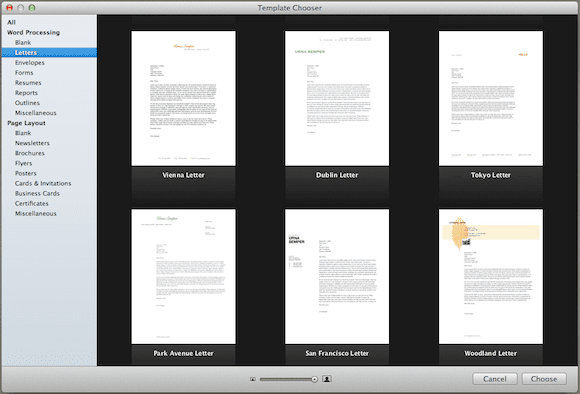
Task: Adjust the thumbnail size slider
Action: (289, 379)
